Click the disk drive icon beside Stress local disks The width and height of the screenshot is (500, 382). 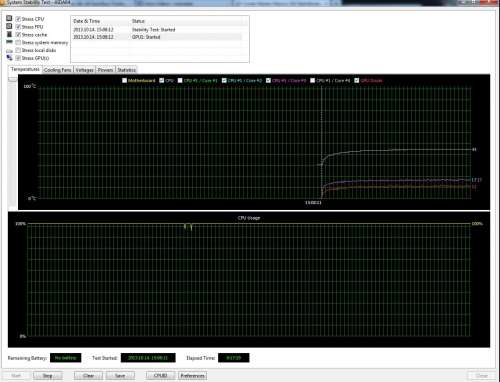pyautogui.click(x=9, y=50)
